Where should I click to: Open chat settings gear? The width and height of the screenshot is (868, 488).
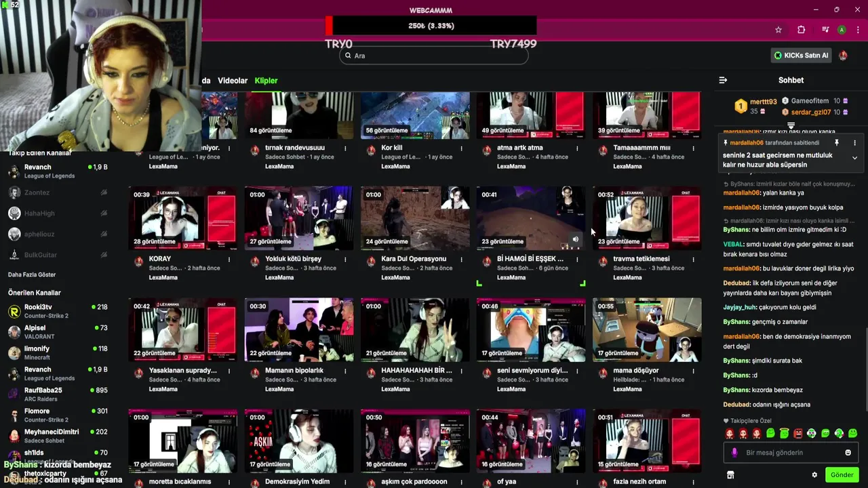[814, 475]
